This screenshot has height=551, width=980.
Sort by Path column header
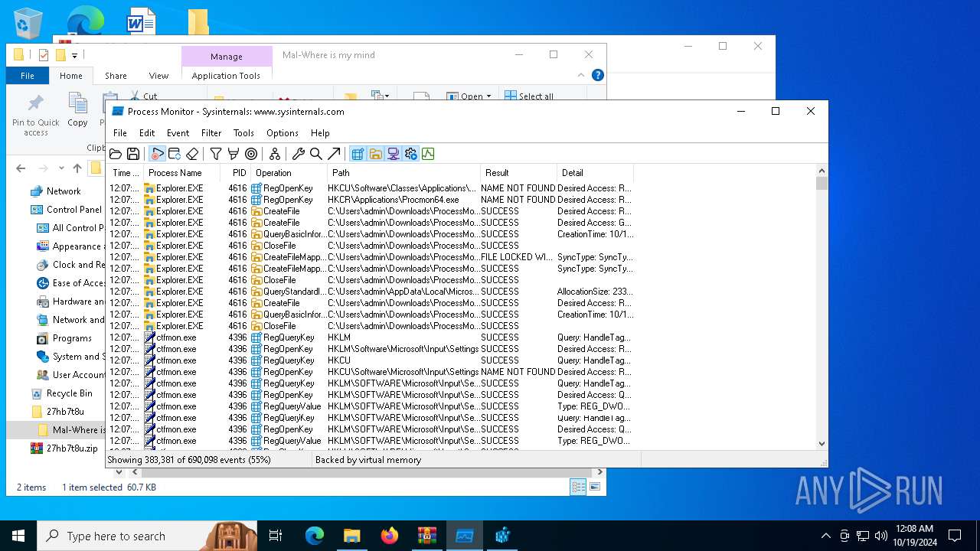pyautogui.click(x=403, y=173)
